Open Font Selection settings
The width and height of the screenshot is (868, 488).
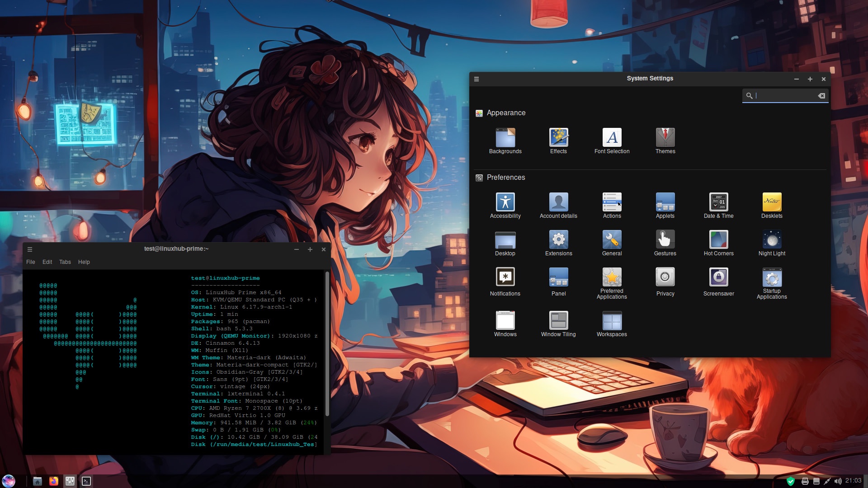pyautogui.click(x=612, y=138)
